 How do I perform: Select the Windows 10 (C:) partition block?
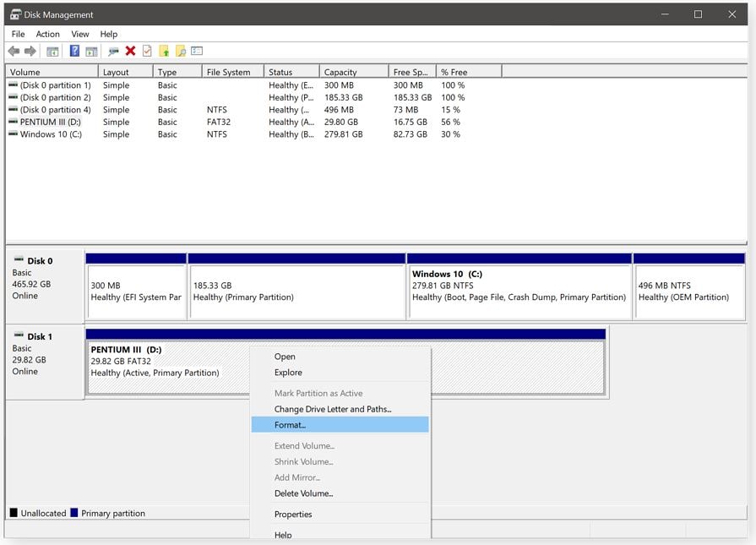(519, 286)
